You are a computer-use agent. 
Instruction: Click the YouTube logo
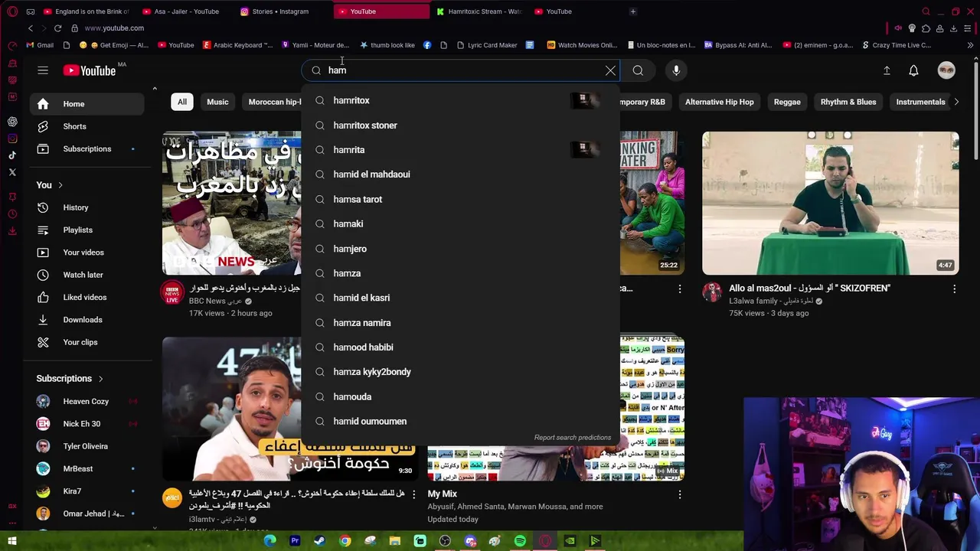coord(89,70)
